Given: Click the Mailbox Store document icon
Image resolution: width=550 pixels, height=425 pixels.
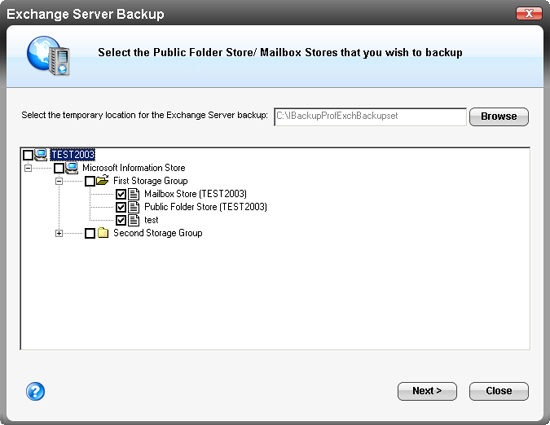Looking at the screenshot, I should 133,194.
